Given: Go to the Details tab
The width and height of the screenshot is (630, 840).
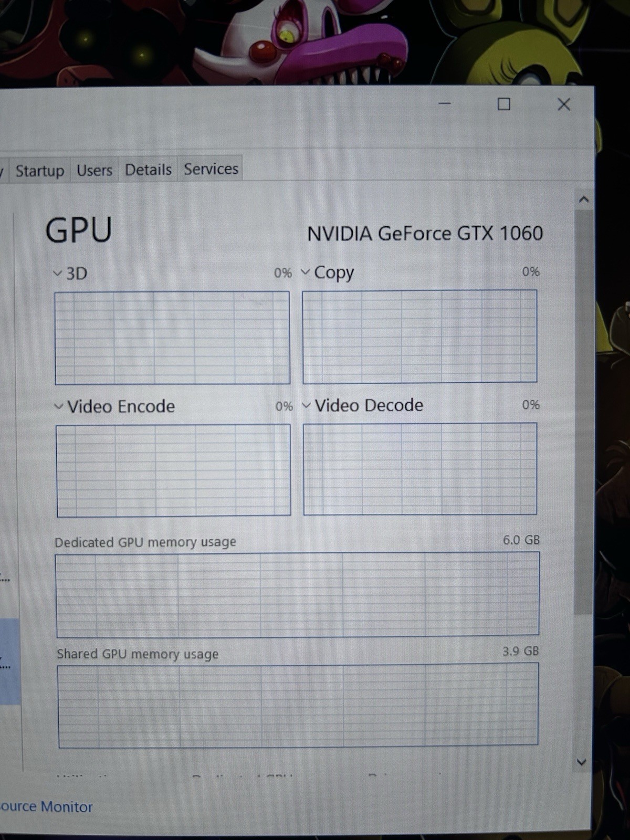Looking at the screenshot, I should 148,170.
